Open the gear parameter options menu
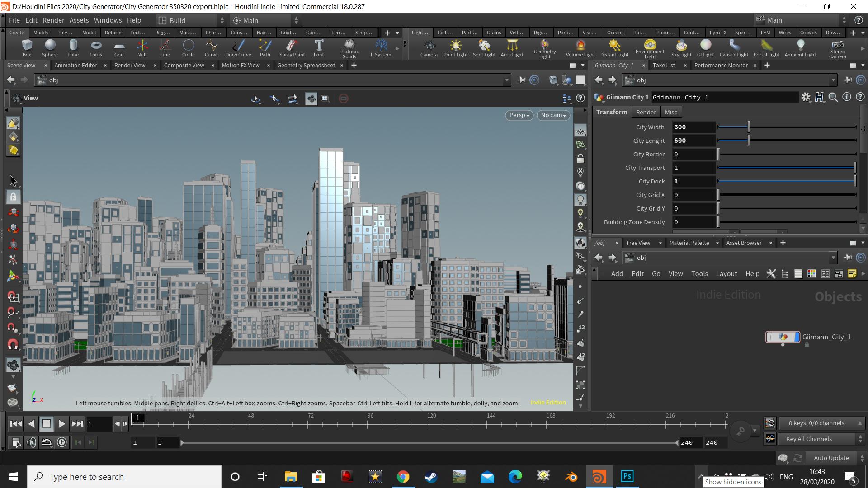The width and height of the screenshot is (868, 488). pos(806,97)
